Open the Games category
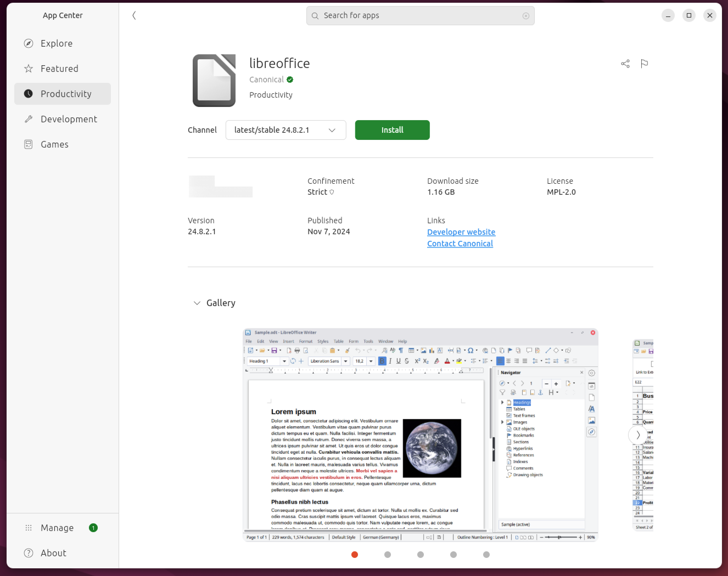The width and height of the screenshot is (728, 576). pyautogui.click(x=55, y=144)
